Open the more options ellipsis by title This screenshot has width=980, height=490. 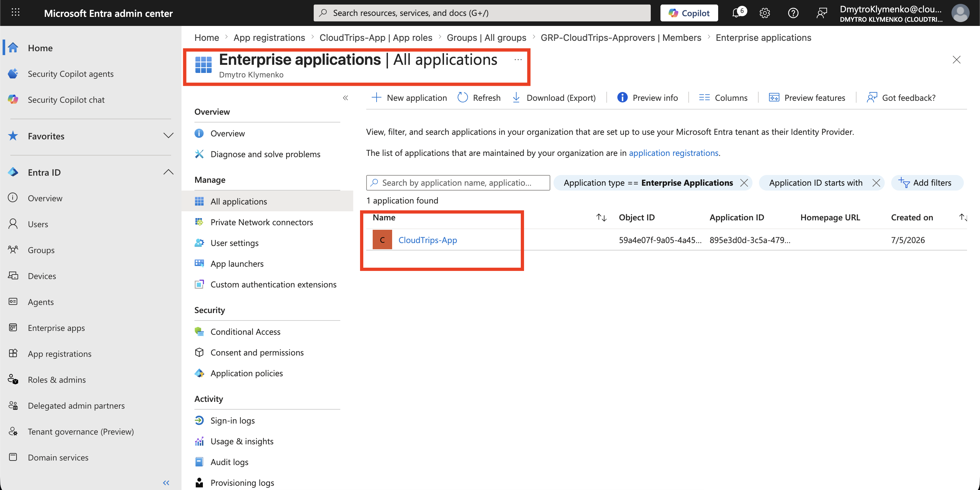(x=518, y=59)
